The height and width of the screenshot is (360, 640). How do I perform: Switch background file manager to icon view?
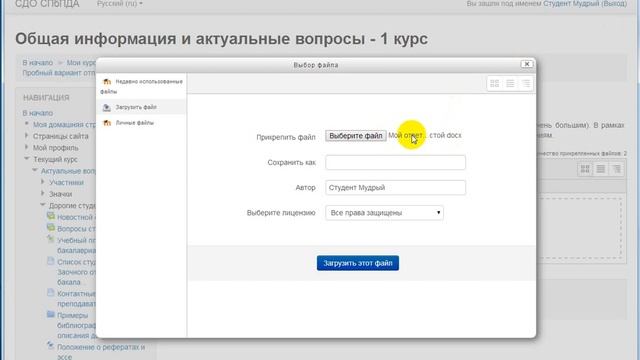585,169
